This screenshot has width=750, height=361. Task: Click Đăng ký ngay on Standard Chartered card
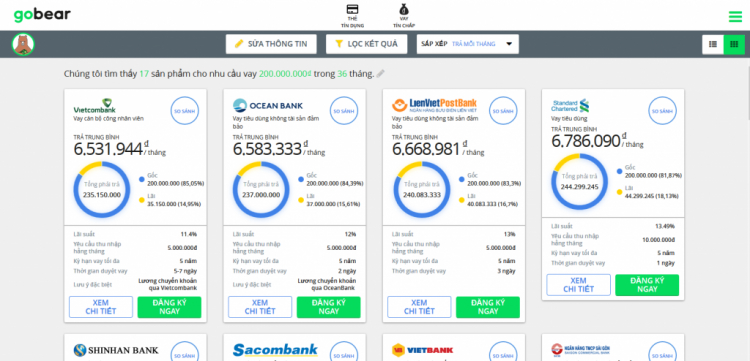point(647,285)
